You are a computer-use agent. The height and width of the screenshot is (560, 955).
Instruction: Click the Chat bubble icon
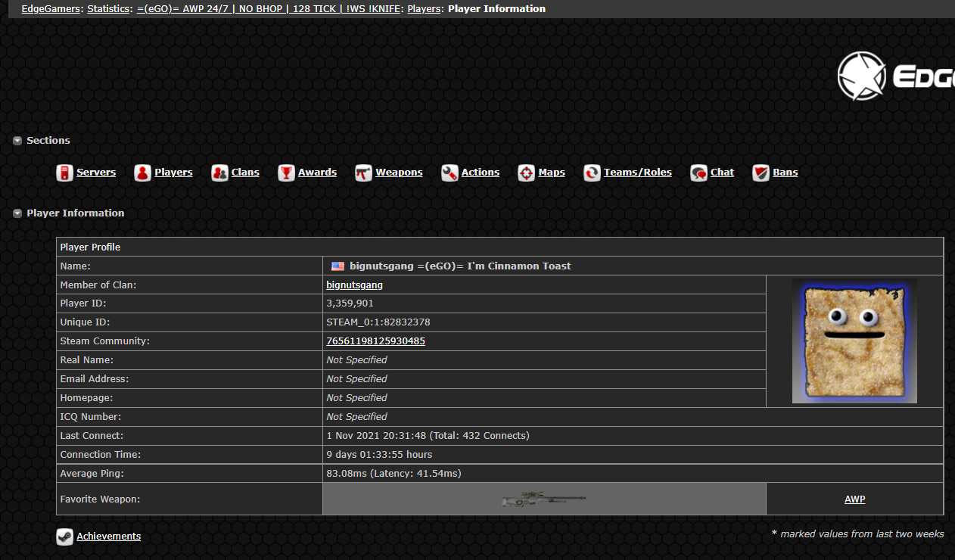(x=698, y=173)
